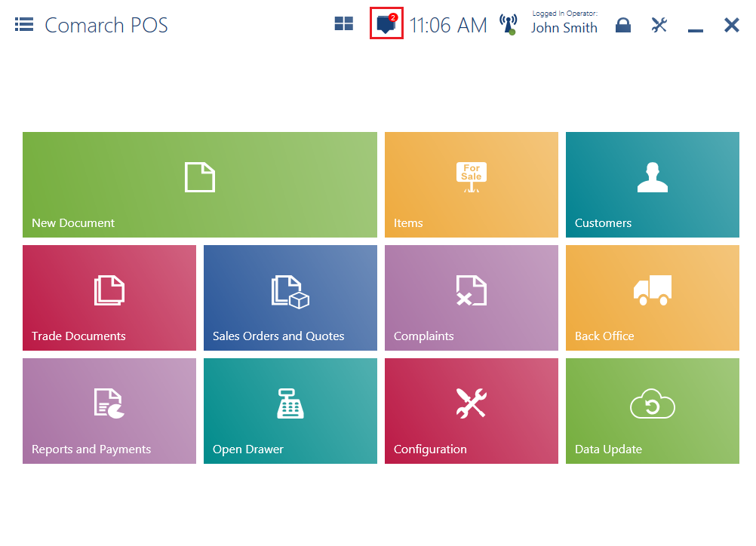
Task: View Trade Documents
Action: 109,298
